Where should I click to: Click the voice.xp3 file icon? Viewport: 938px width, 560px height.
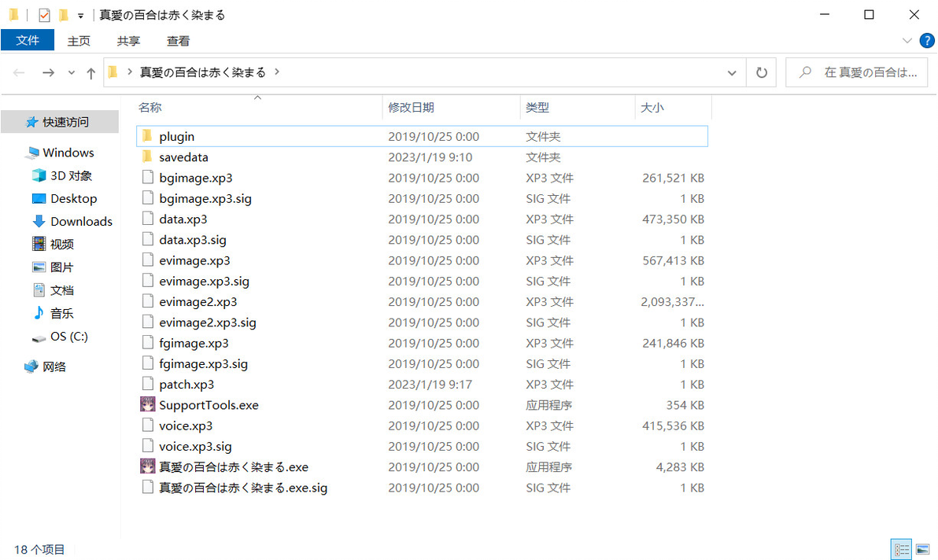pyautogui.click(x=148, y=426)
